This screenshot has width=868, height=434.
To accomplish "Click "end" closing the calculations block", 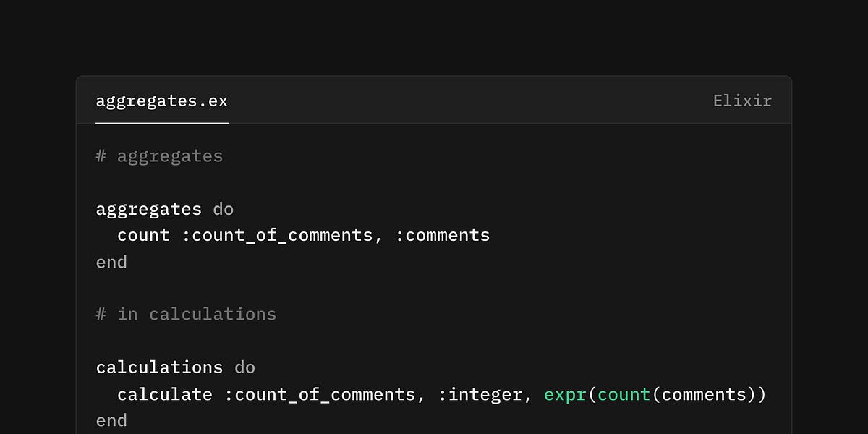I will [x=111, y=420].
